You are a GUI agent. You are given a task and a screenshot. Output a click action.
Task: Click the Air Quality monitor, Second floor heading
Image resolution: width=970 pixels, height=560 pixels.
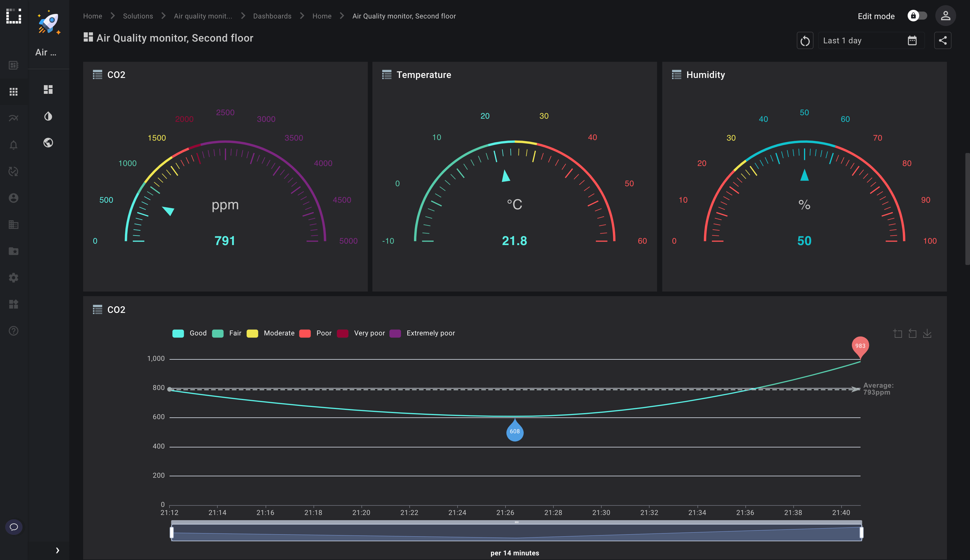click(175, 38)
